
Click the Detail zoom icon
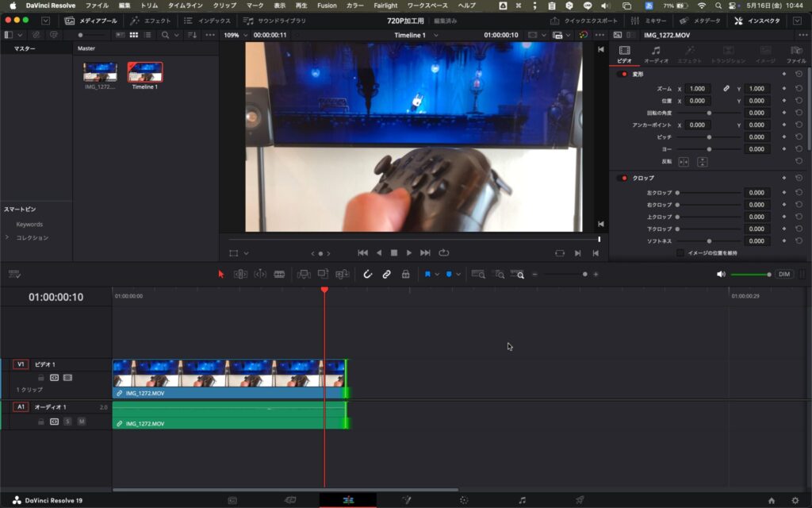499,274
